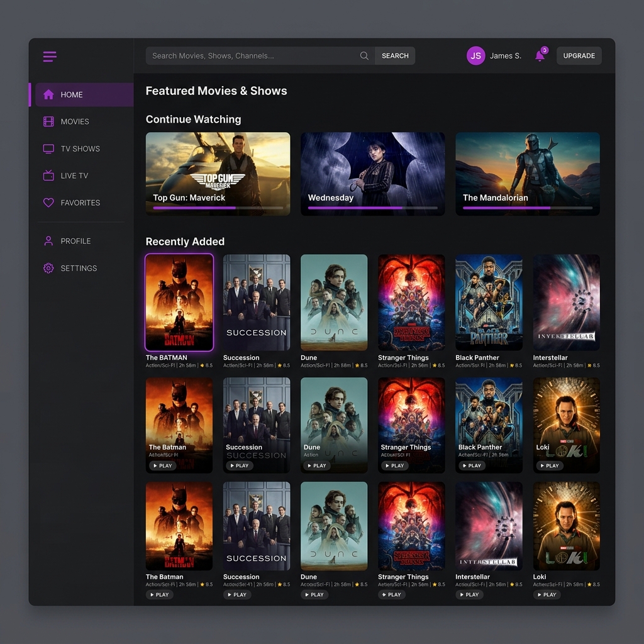
Task: Click the 'Interstellar' title in first row
Action: (x=550, y=358)
